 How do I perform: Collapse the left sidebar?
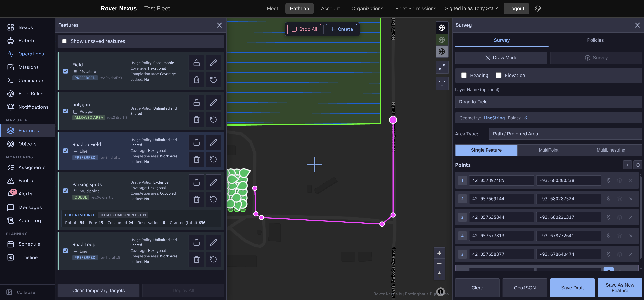coord(21,292)
